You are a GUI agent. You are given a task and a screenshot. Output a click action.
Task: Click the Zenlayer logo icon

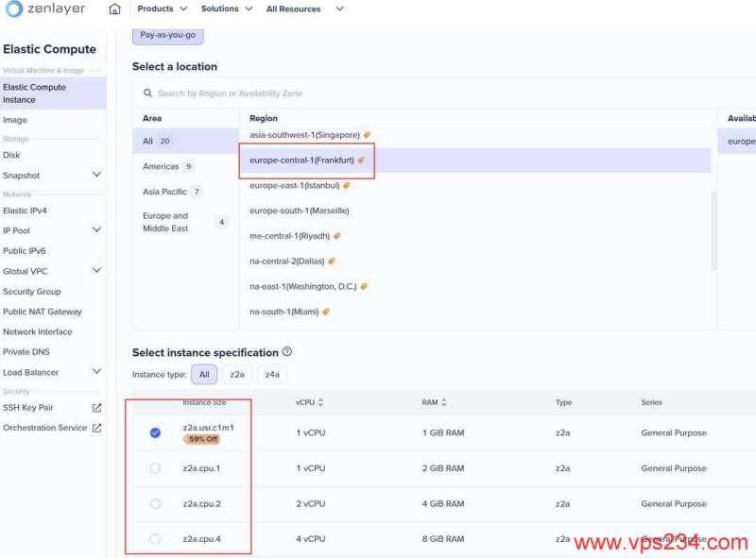[14, 9]
